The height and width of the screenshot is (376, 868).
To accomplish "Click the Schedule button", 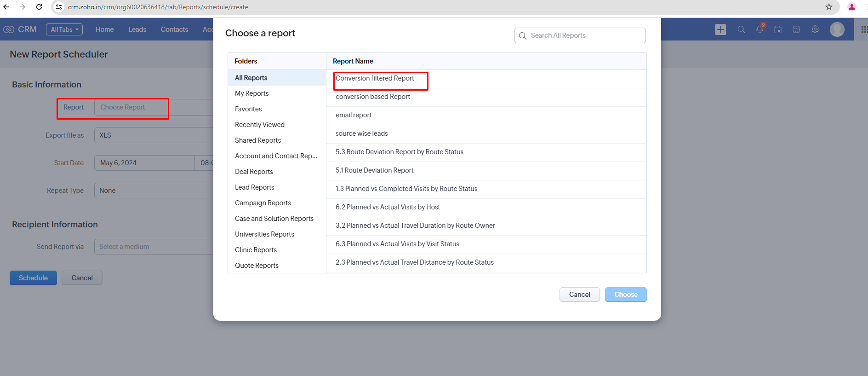I will [x=33, y=278].
